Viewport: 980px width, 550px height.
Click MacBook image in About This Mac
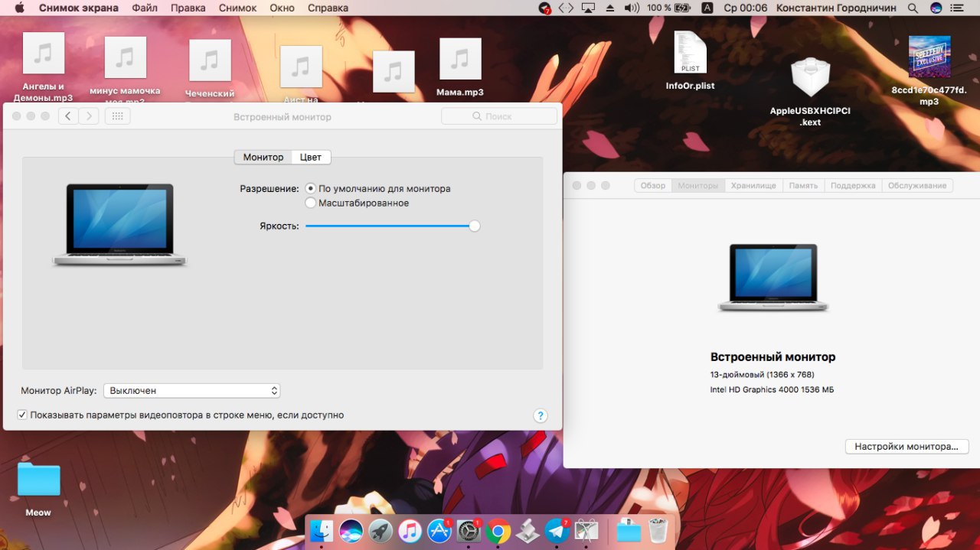click(773, 278)
